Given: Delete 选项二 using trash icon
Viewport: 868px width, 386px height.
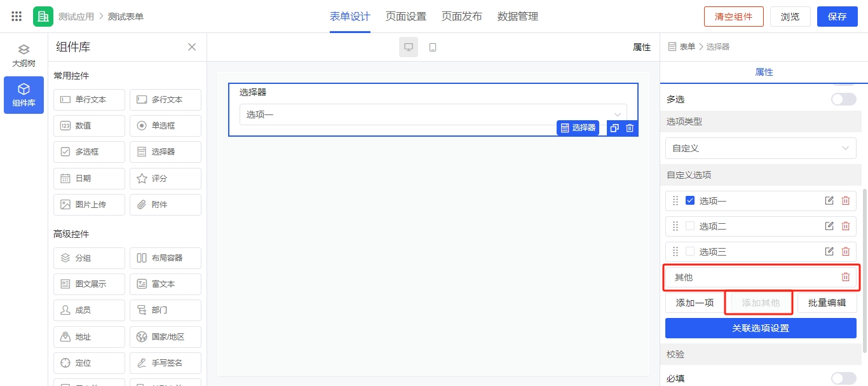Looking at the screenshot, I should pyautogui.click(x=846, y=226).
